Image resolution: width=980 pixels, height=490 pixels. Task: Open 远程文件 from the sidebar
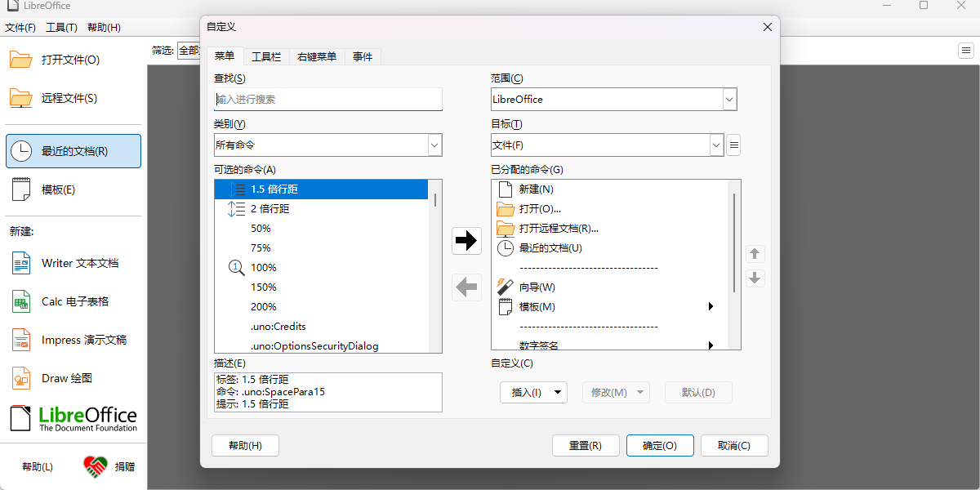71,98
